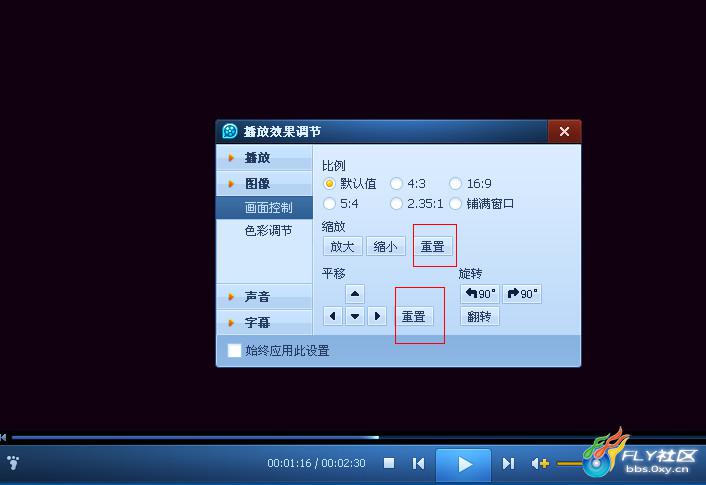Skip to the next video
The image size is (706, 485).
pos(508,463)
